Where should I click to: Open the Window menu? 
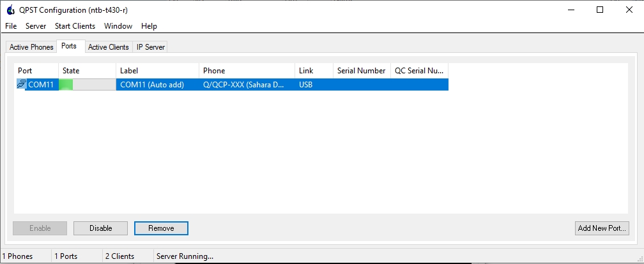tap(118, 26)
